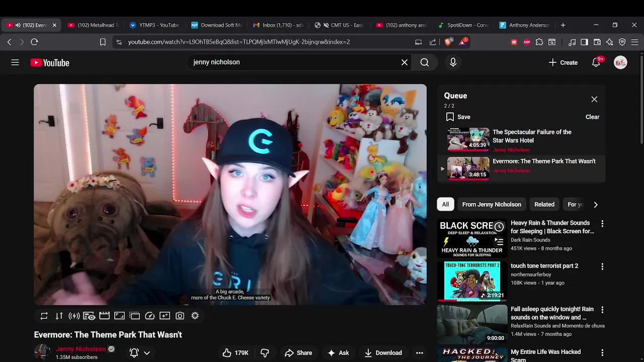
Task: Open the browser main menu
Action: (635, 42)
